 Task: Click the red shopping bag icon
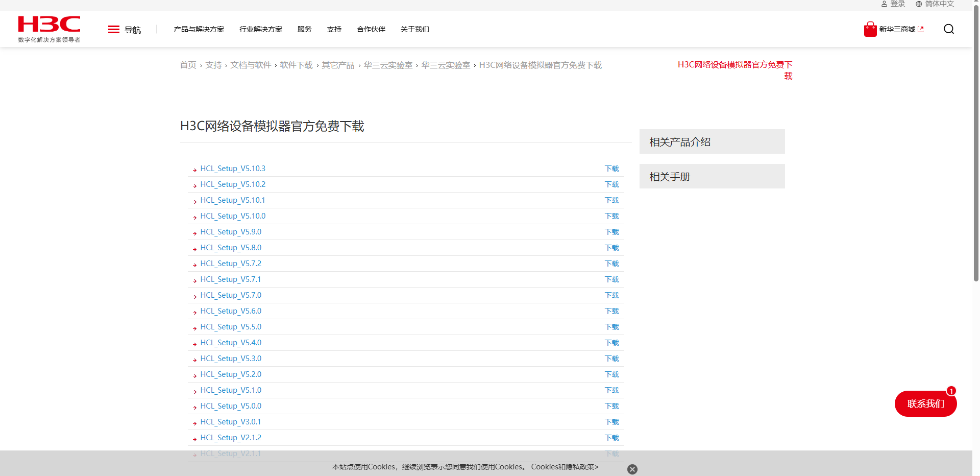[870, 29]
